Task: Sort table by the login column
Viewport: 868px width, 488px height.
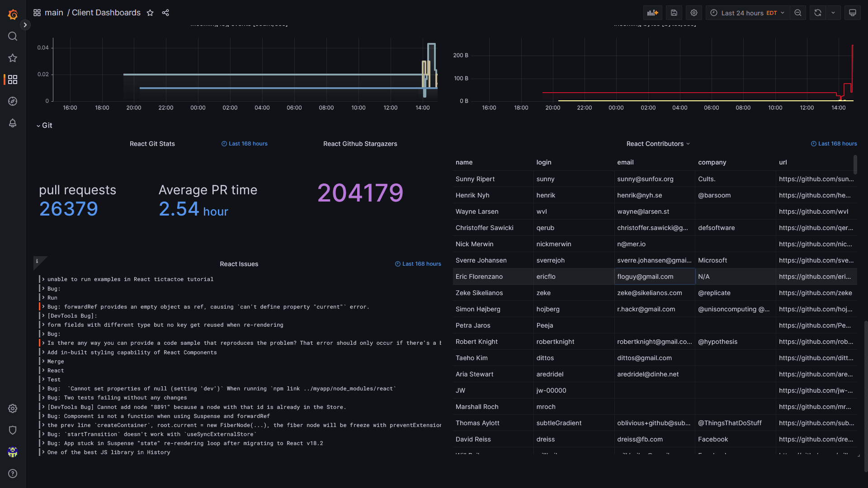Action: pos(544,162)
